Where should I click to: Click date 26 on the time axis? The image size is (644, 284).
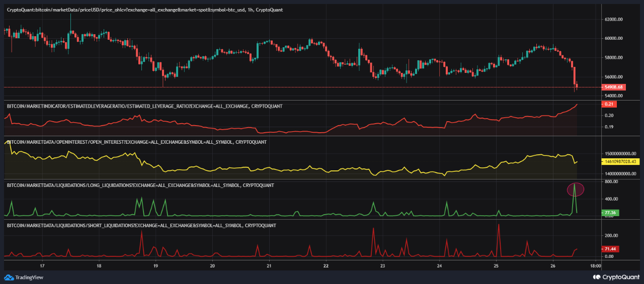point(552,266)
